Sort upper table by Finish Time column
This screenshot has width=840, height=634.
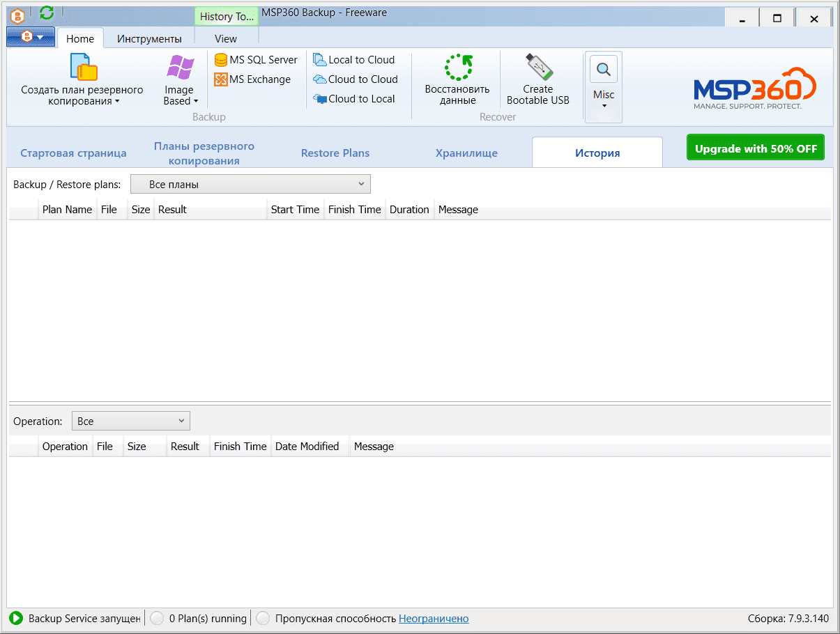355,210
